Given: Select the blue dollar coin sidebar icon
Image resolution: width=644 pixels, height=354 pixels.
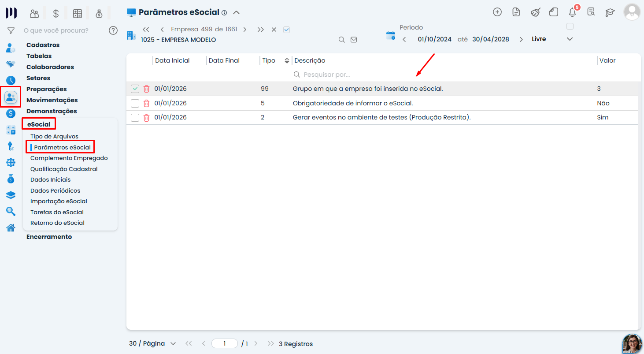Looking at the screenshot, I should pyautogui.click(x=11, y=113).
